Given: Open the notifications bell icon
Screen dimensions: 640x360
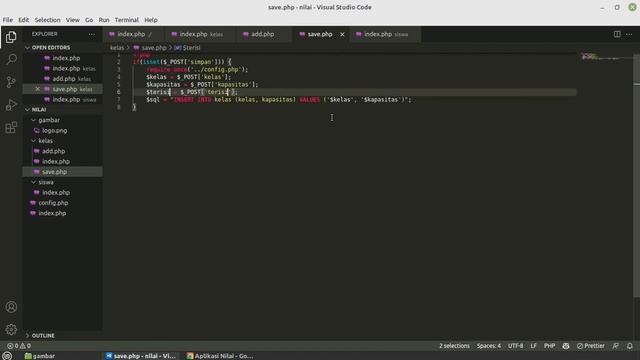Looking at the screenshot, I should 629,346.
